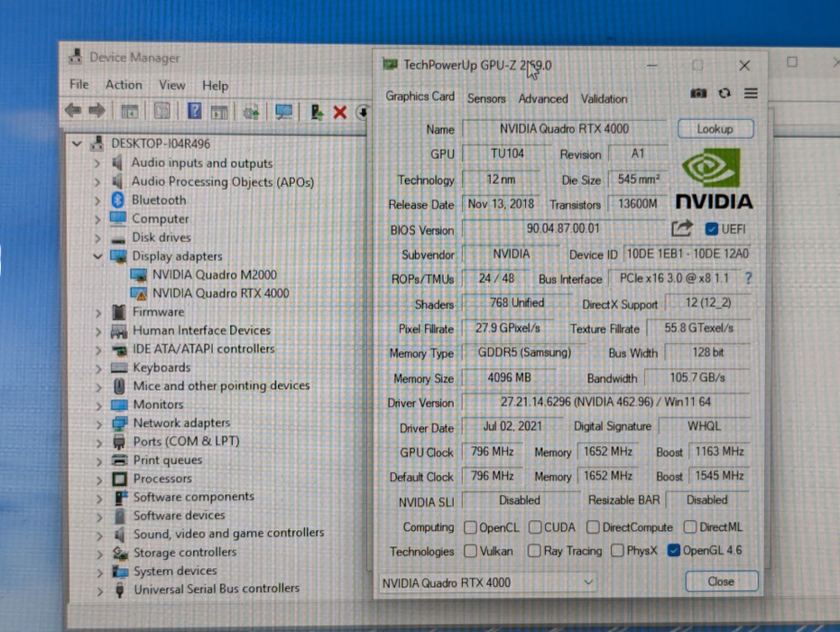840x632 pixels.
Task: Select the Keyboards tree entry
Action: coord(162,367)
